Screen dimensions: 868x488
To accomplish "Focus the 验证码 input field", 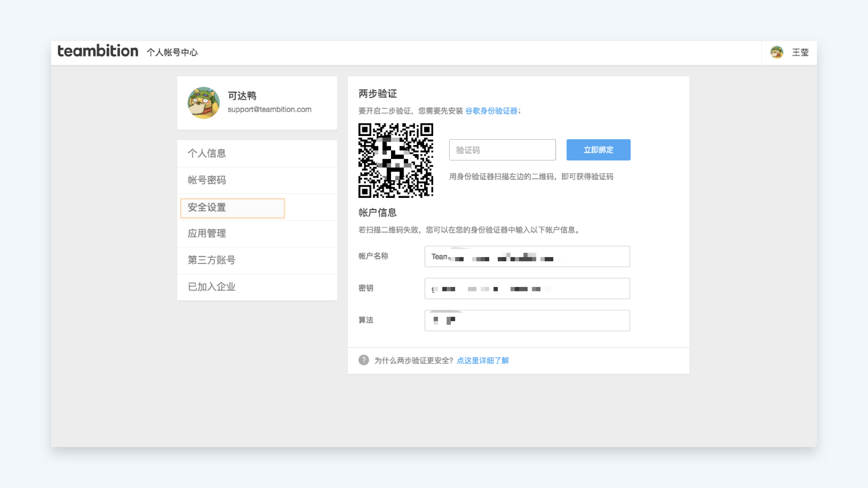I will [x=502, y=150].
